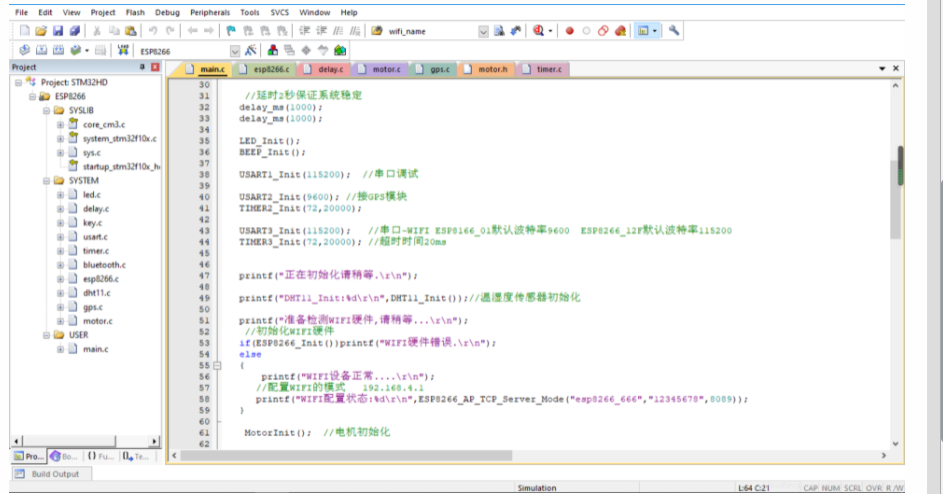The height and width of the screenshot is (494, 943).
Task: Collapse the code block at line 55
Action: click(218, 366)
